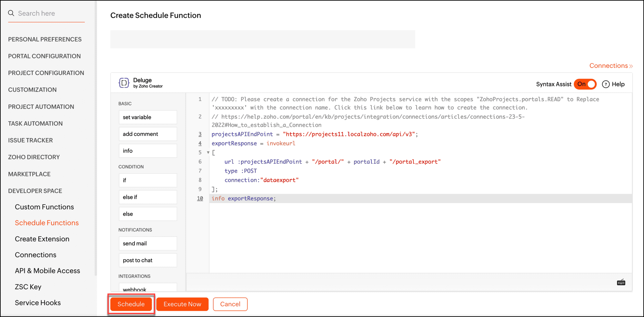
Task: Open Service Hooks page
Action: tap(38, 303)
